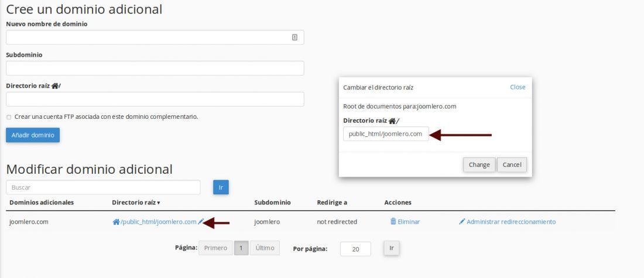Click the Añadir dominio button
Viewport: 644px width, 278px height.
[x=33, y=135]
